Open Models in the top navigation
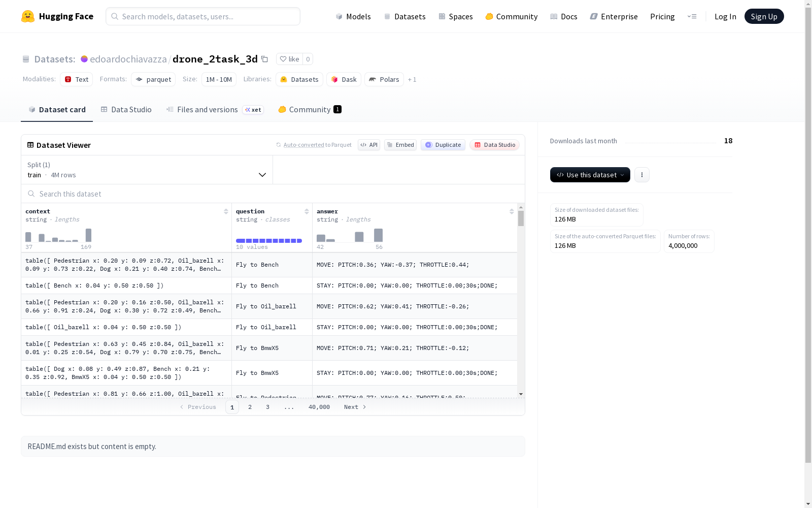The width and height of the screenshot is (812, 508). (353, 16)
